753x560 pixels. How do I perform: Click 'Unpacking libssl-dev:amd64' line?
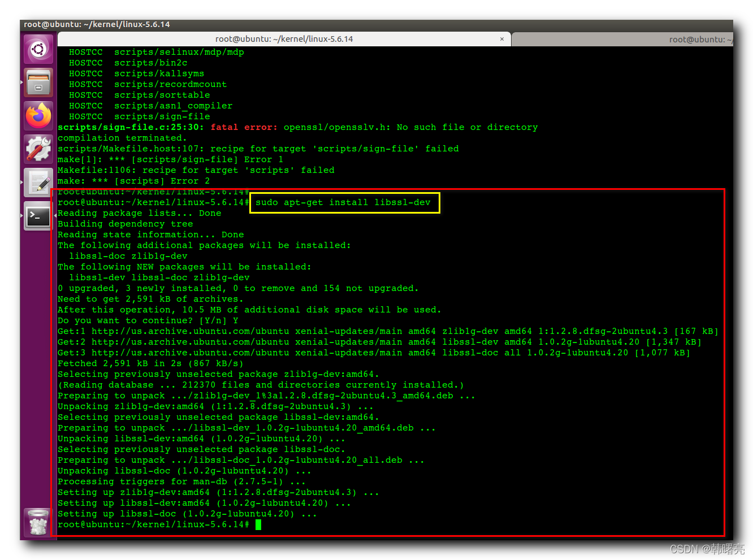[201, 439]
